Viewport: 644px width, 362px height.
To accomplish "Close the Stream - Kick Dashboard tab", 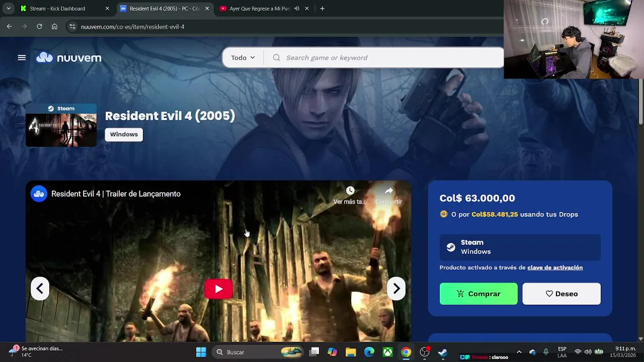I will 107,9.
